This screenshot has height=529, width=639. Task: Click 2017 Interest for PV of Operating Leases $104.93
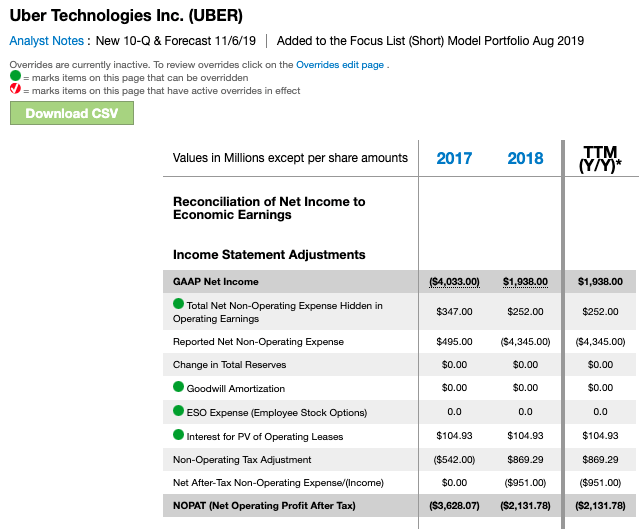(x=454, y=436)
